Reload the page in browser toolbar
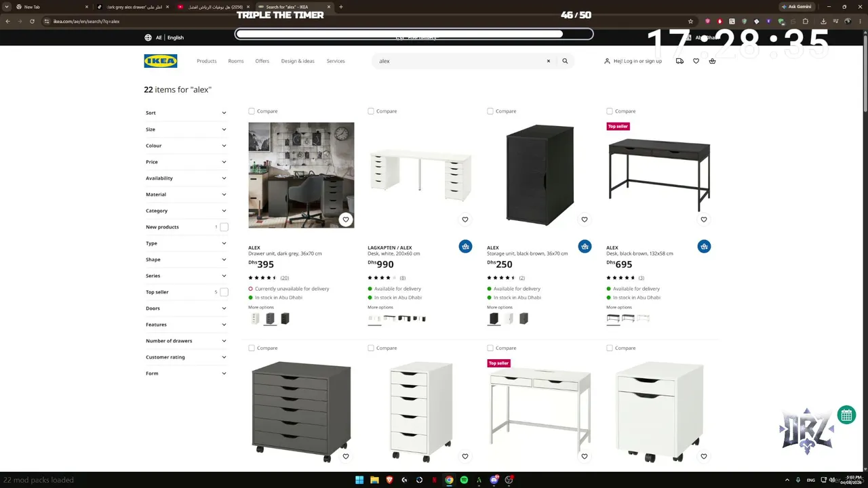 pos(32,21)
